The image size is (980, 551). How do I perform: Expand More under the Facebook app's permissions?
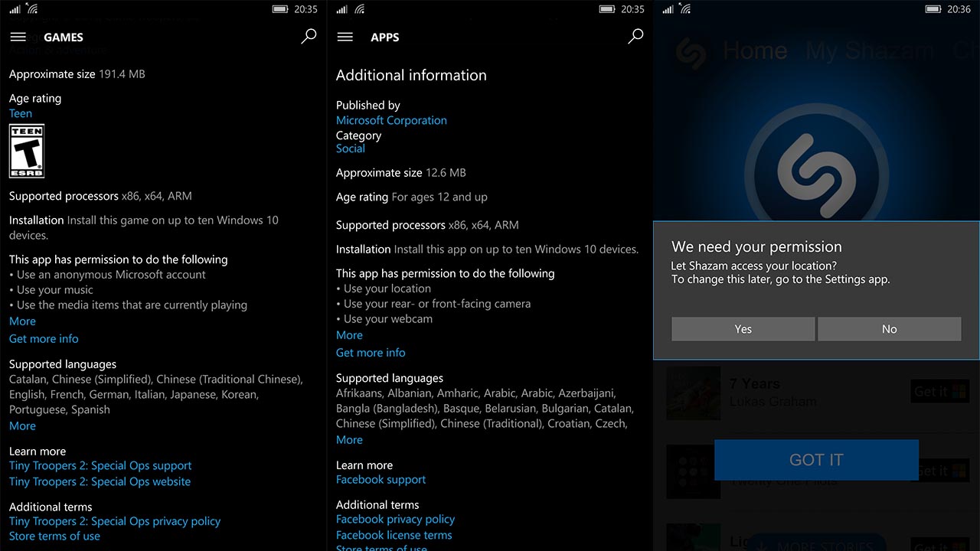349,335
